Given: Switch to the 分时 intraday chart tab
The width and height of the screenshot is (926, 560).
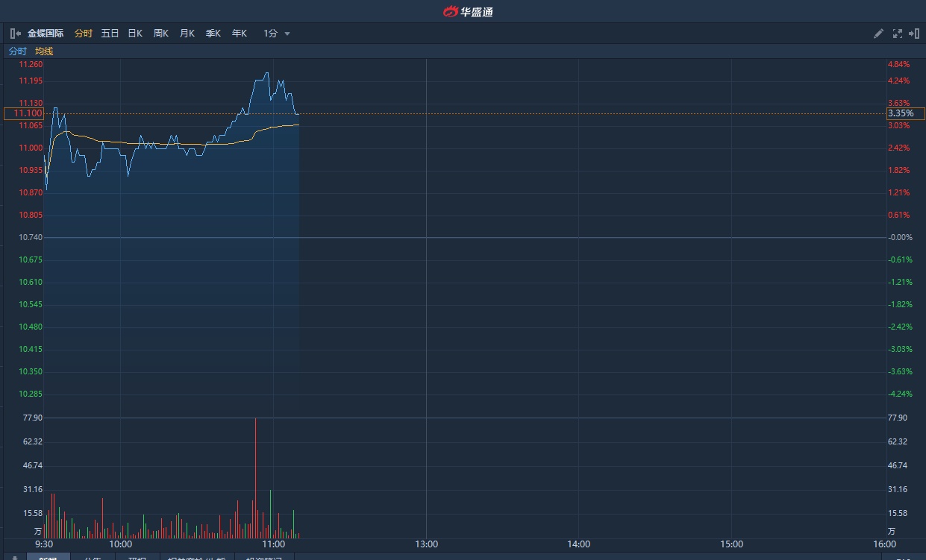Looking at the screenshot, I should [84, 34].
